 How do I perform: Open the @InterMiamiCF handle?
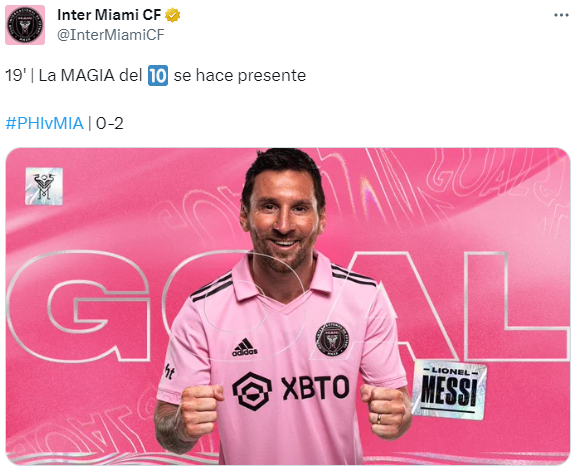click(x=111, y=35)
